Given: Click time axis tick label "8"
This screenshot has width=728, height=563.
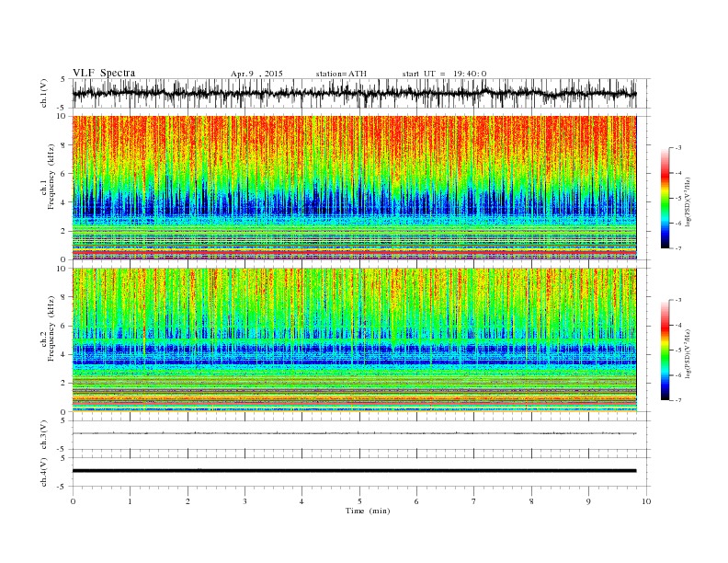Looking at the screenshot, I should click(531, 501).
